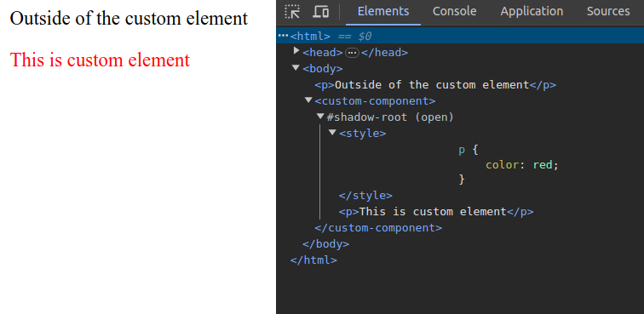Click the three-dot actions beside html node

click(283, 36)
